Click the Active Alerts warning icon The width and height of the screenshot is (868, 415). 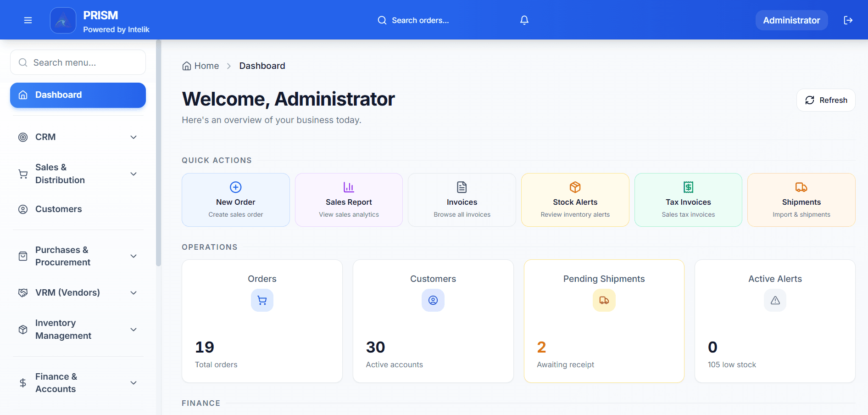(x=775, y=300)
